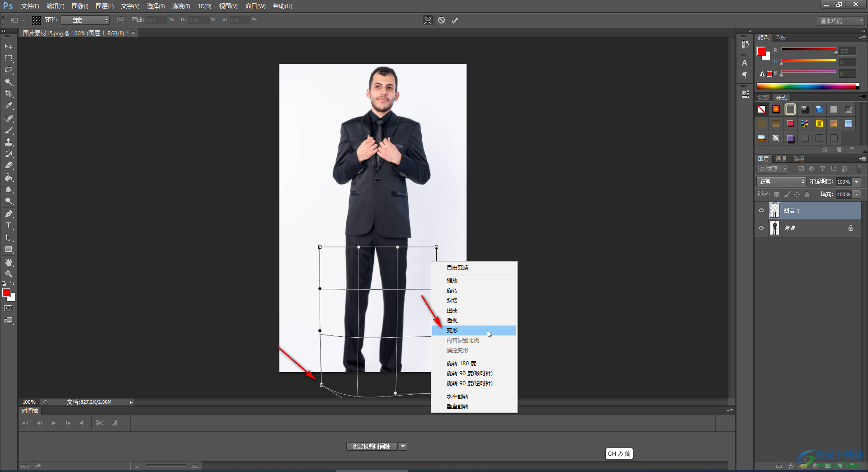
Task: Expand the opacity 不透明度 slider arrow
Action: (857, 182)
